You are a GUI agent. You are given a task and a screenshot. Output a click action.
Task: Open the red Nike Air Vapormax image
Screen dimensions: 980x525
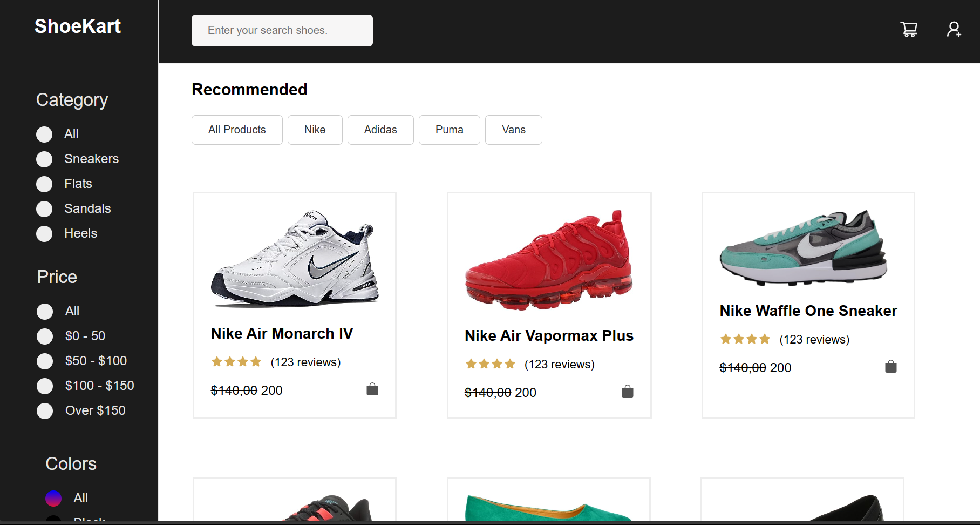point(549,260)
